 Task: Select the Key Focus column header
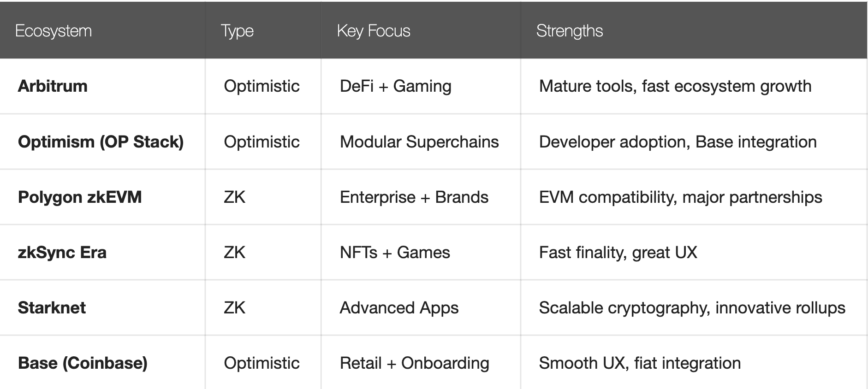pos(374,31)
